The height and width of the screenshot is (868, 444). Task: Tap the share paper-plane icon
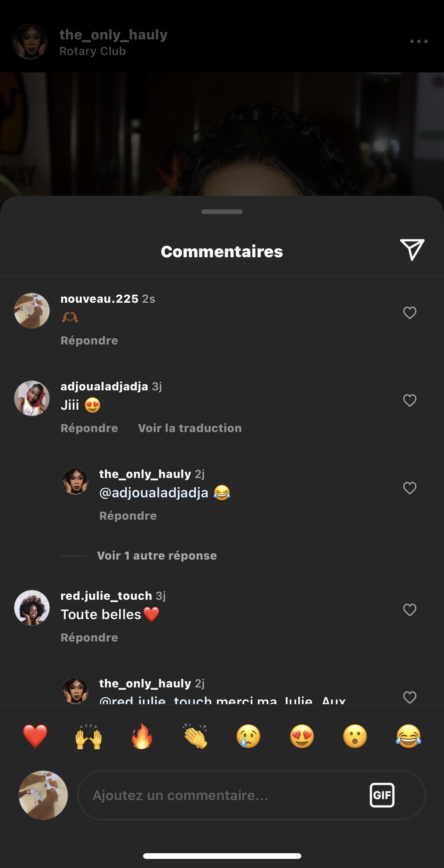pos(412,250)
